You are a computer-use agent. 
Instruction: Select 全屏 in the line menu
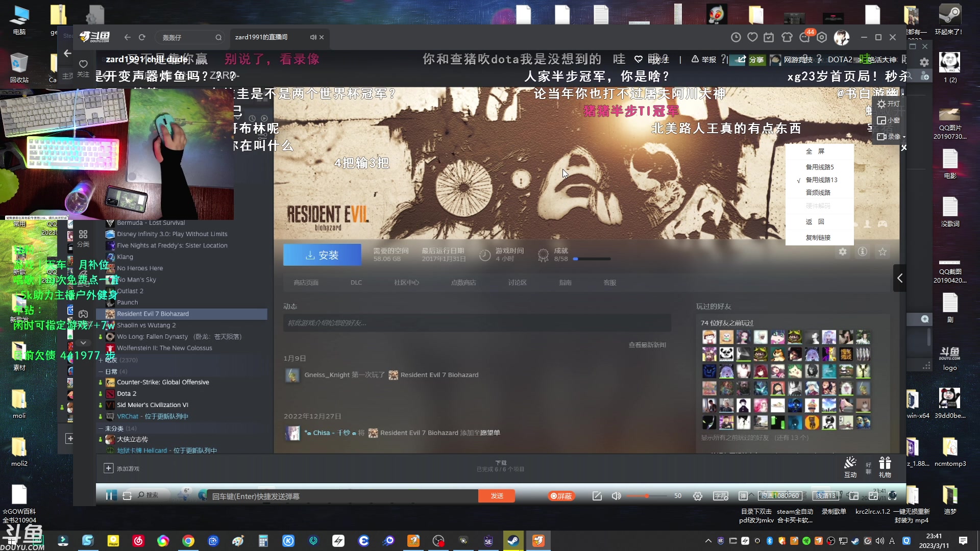coord(815,152)
